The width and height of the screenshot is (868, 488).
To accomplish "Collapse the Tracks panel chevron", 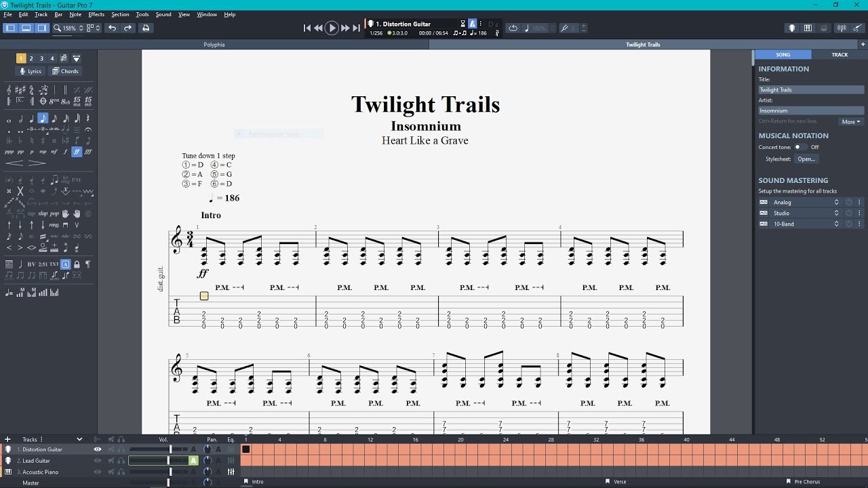I will click(x=79, y=439).
